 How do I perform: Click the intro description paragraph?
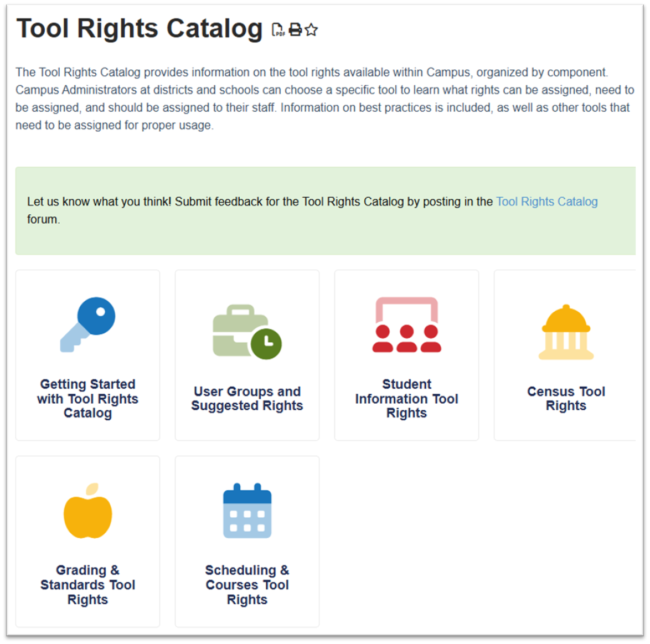326,99
